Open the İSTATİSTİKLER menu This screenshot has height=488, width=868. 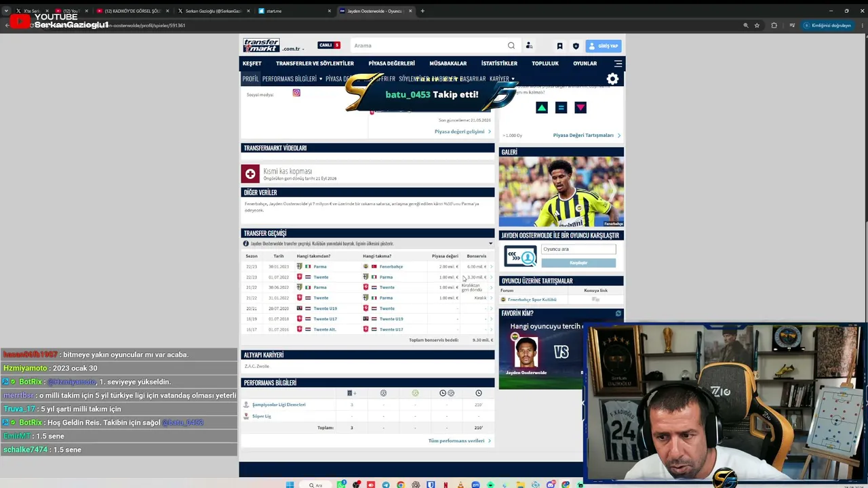pyautogui.click(x=499, y=64)
